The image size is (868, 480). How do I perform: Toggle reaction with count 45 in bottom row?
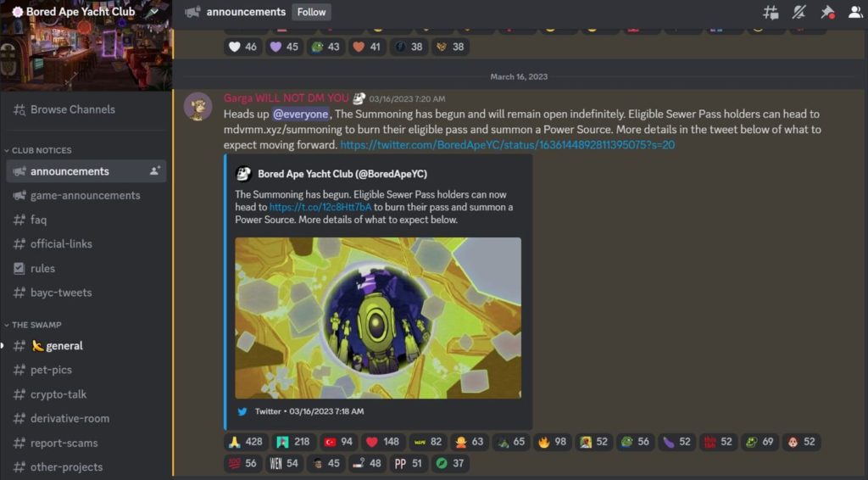325,463
